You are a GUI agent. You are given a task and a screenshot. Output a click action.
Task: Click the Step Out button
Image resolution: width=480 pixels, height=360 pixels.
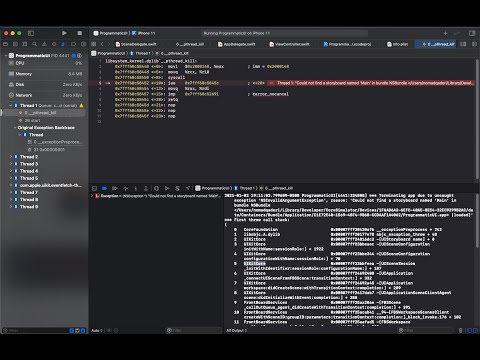tap(146, 188)
